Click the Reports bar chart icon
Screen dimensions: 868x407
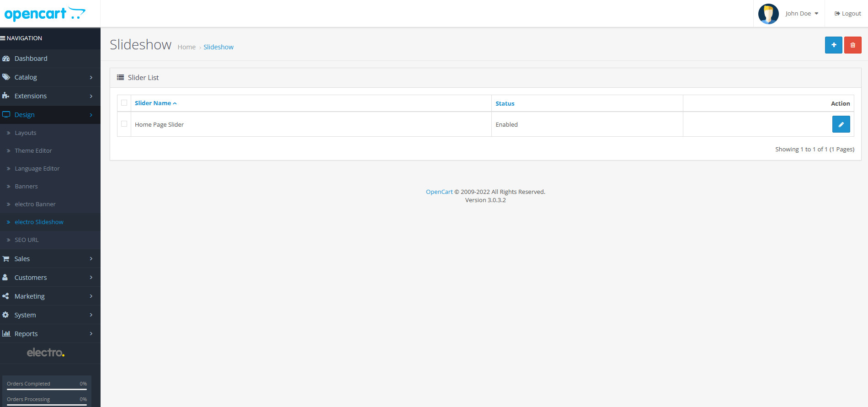(6, 334)
